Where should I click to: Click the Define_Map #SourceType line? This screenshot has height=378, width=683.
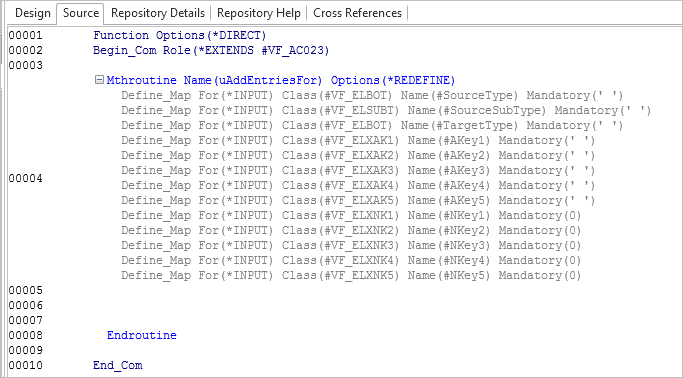(372, 95)
